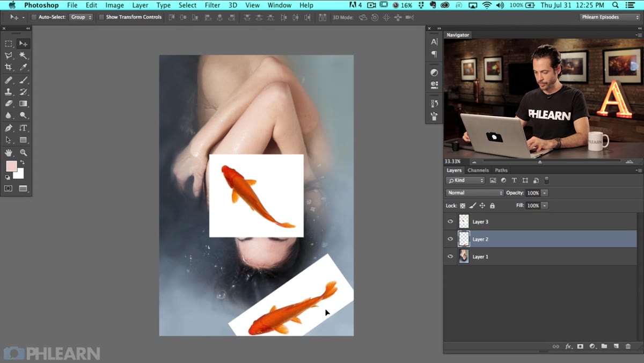Reset default foreground and background colors
Screen dimensions: 644x363
coord(8,177)
